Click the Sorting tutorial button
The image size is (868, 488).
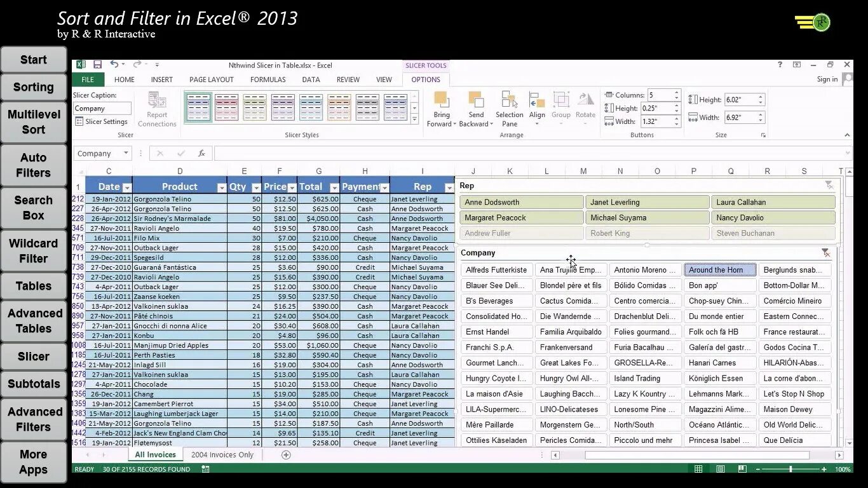click(34, 88)
